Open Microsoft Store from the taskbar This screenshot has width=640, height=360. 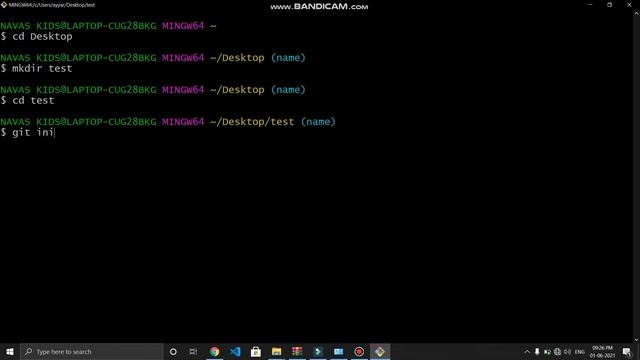[x=256, y=351]
